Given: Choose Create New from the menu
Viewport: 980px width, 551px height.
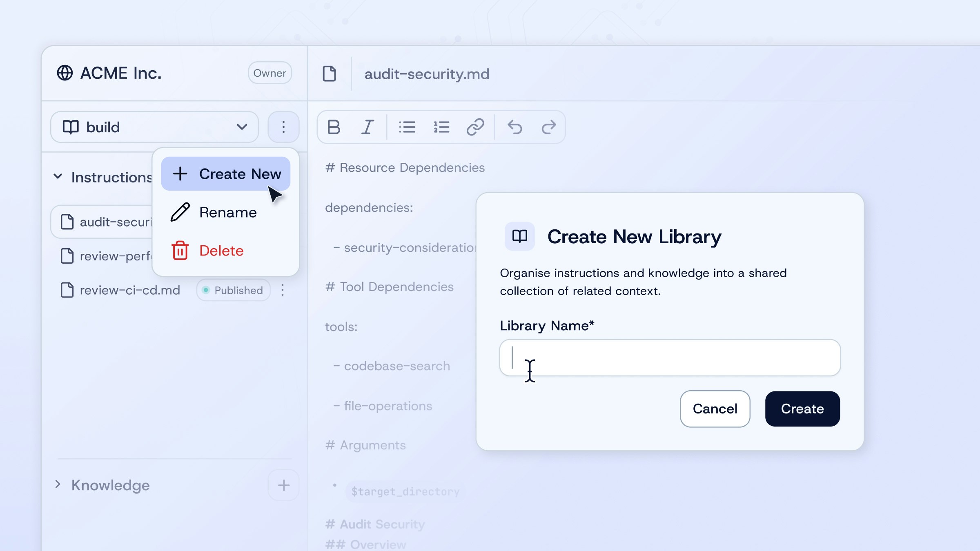Looking at the screenshot, I should pyautogui.click(x=226, y=174).
